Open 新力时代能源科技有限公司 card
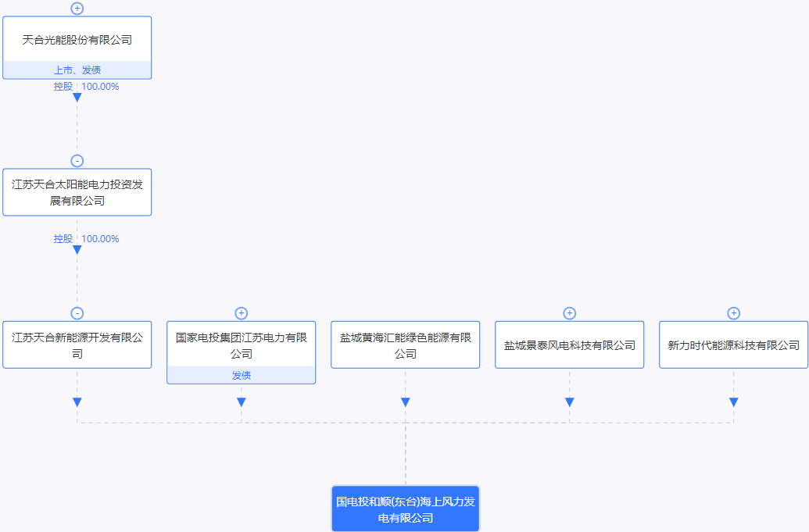Image resolution: width=809 pixels, height=532 pixels. 733,345
